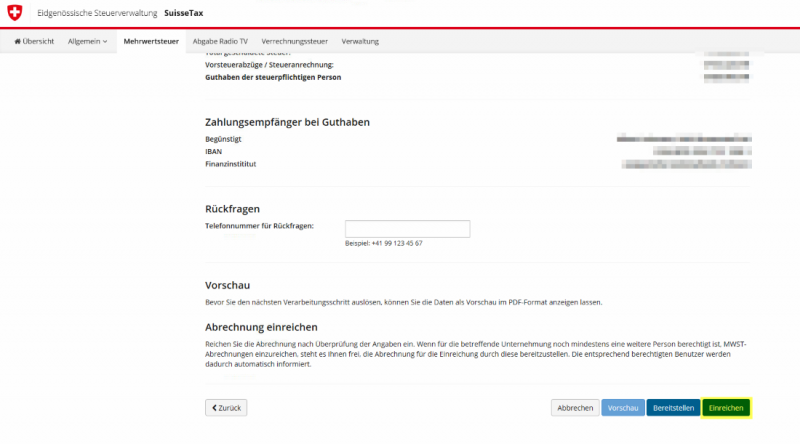Click the Abrechnung einreichen heading
800x444 pixels.
coord(261,327)
